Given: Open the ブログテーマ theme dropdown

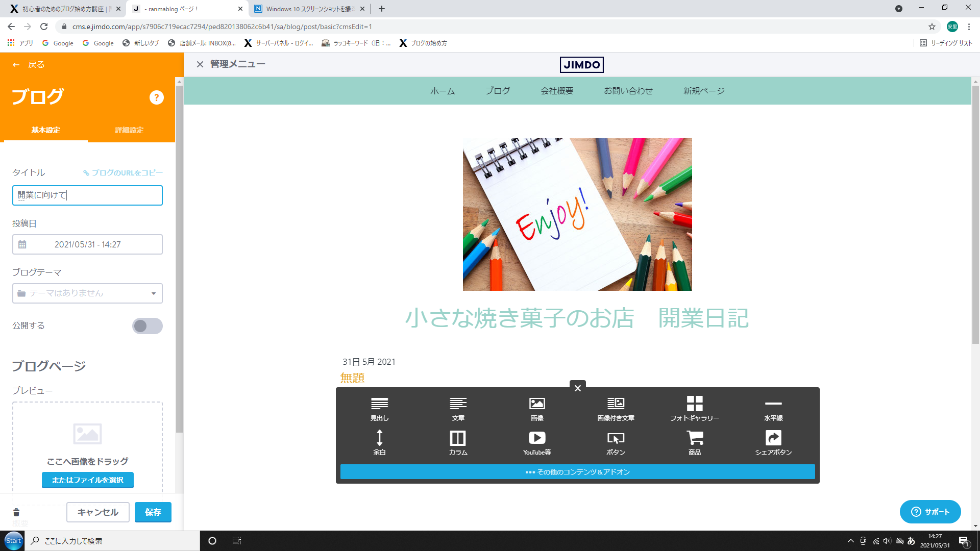Looking at the screenshot, I should 87,293.
